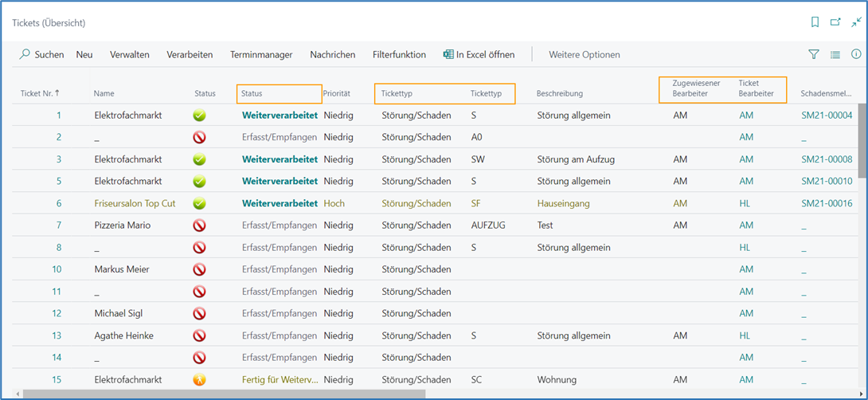Open ticket number 6 link
The image size is (868, 400).
tap(58, 203)
